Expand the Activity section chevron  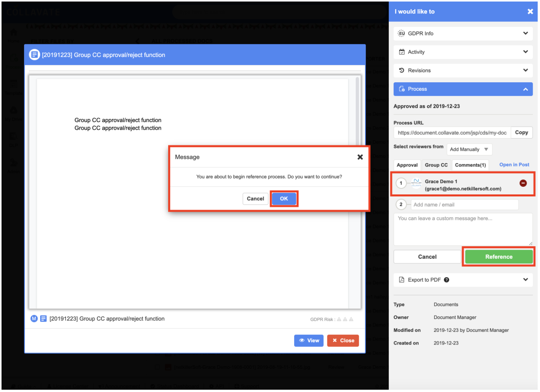(525, 52)
